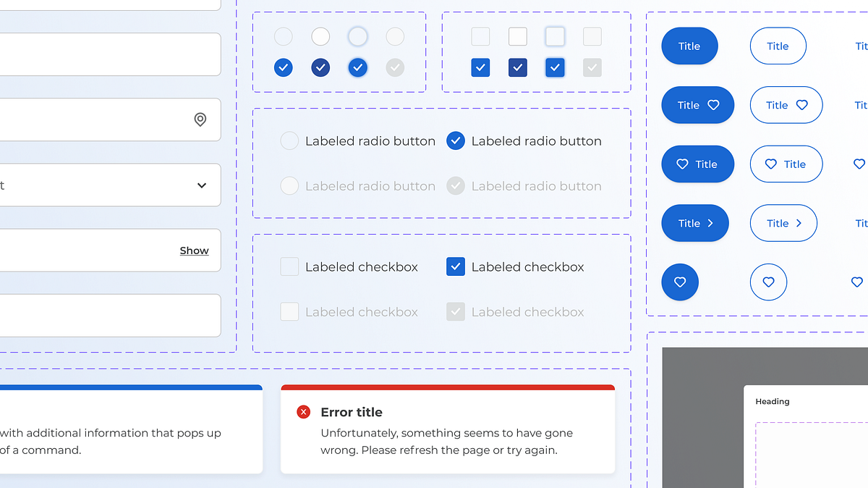This screenshot has height=488, width=868.
Task: Click the standalone blue heart icon at far right
Action: click(x=857, y=282)
